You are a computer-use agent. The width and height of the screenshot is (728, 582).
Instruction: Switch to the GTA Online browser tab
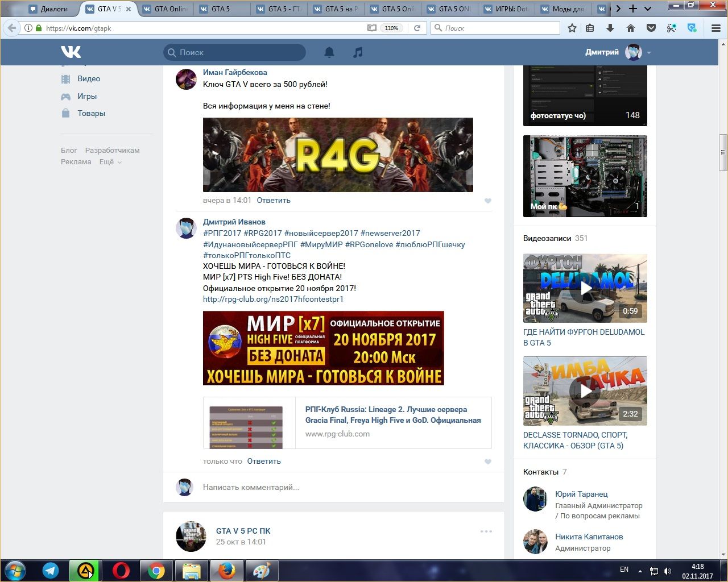165,9
